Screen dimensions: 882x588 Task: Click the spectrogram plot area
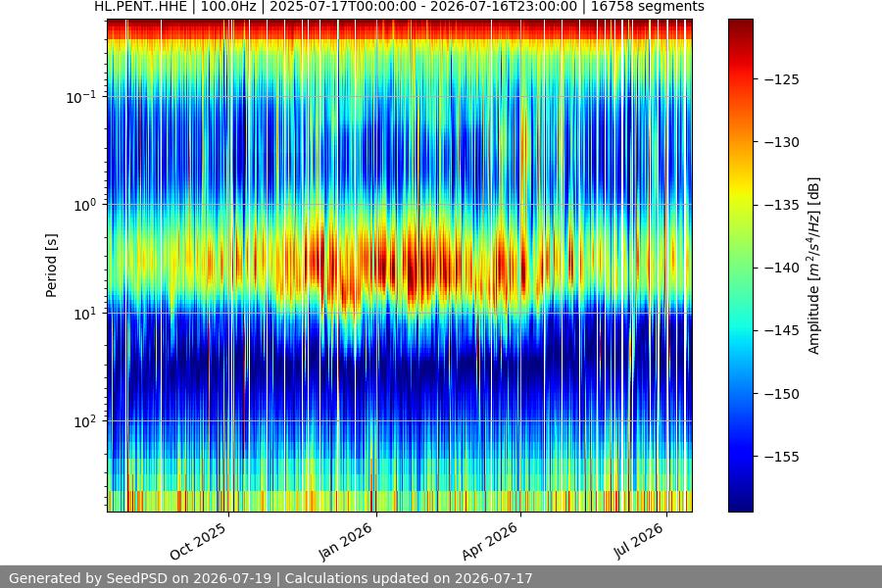[x=400, y=266]
